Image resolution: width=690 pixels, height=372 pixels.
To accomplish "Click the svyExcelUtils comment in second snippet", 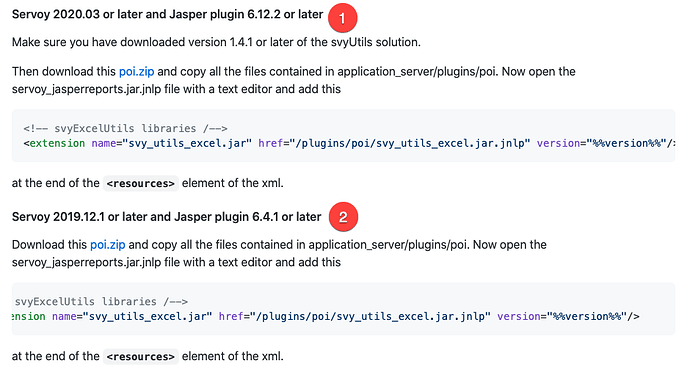I will 101,301.
